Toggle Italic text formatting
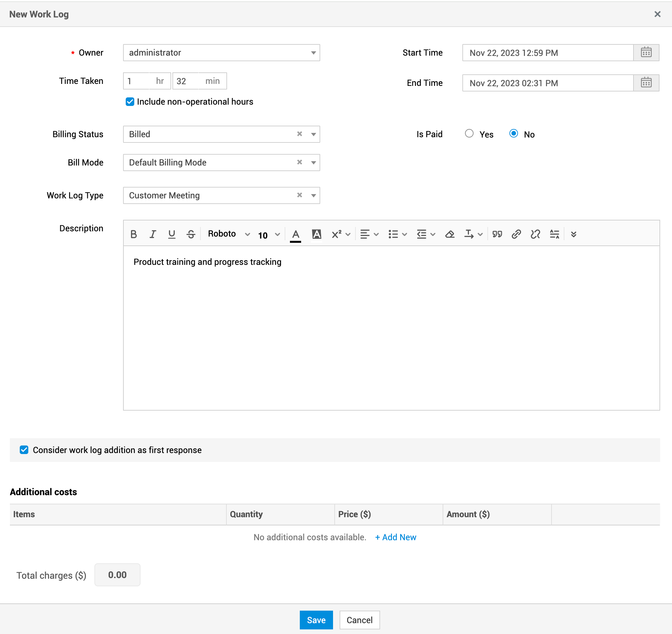 pyautogui.click(x=153, y=234)
